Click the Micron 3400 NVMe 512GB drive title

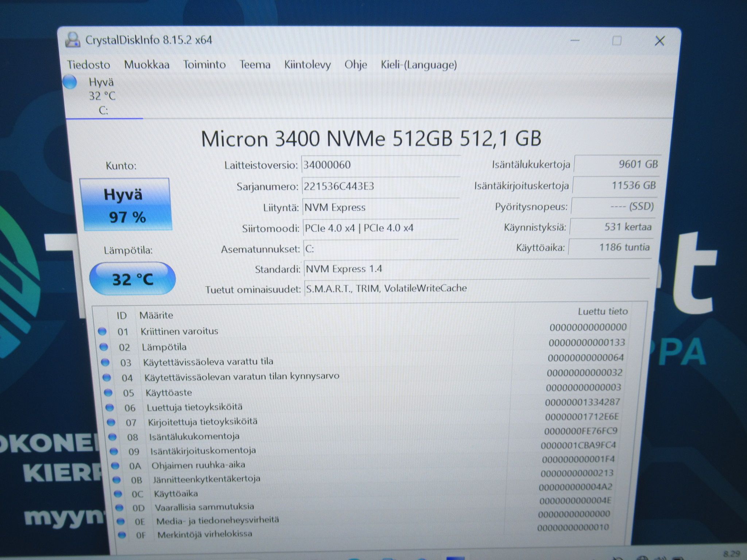tap(371, 139)
